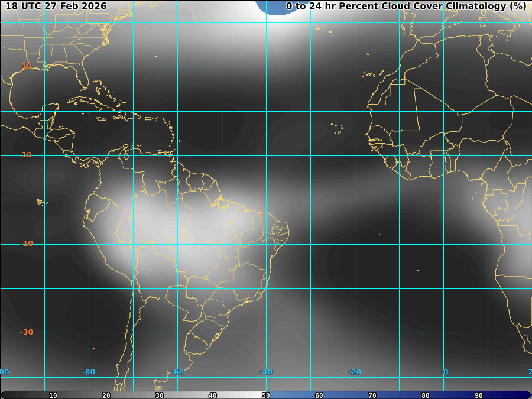The image size is (532, 399).
Task: Click the longitude 0 axis label
Action: pyautogui.click(x=446, y=372)
